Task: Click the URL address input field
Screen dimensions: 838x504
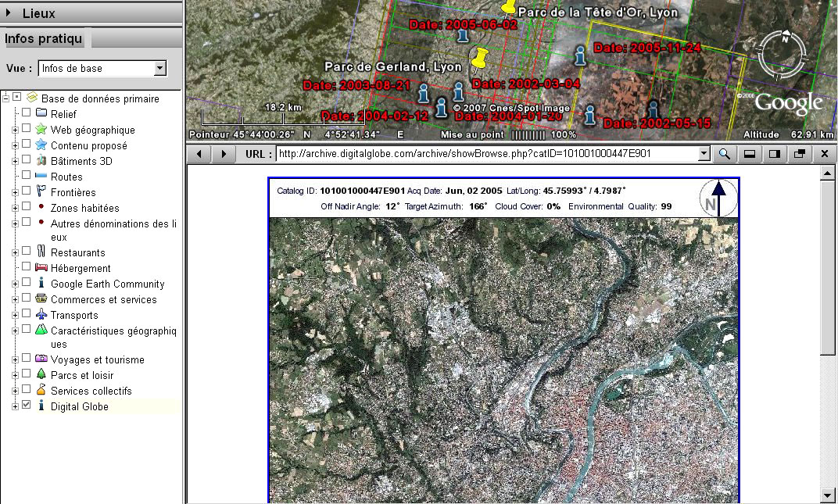Action: point(485,154)
